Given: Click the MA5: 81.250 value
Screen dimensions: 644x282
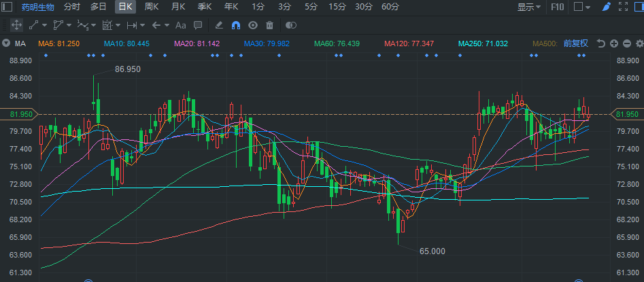Looking at the screenshot, I should coord(58,43).
